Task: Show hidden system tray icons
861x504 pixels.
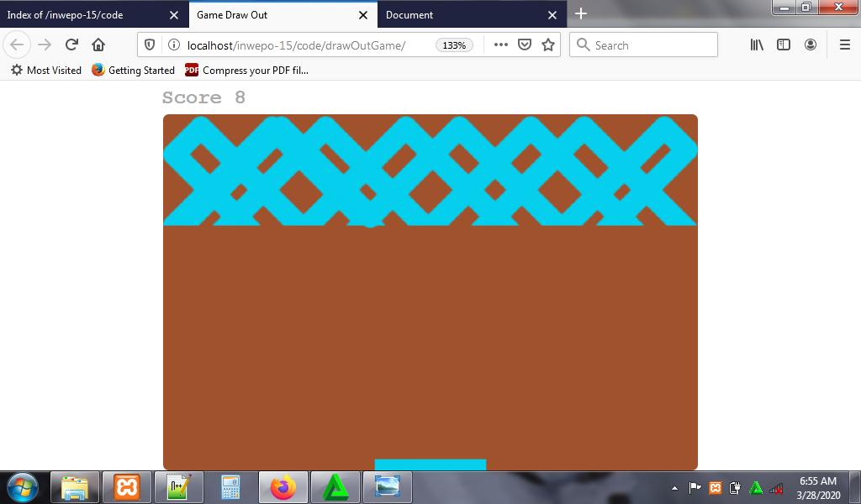Action: coord(674,487)
